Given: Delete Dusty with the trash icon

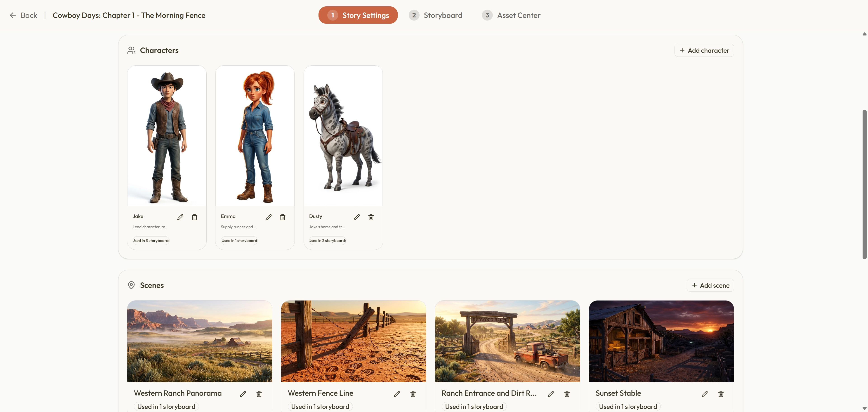Looking at the screenshot, I should point(371,217).
